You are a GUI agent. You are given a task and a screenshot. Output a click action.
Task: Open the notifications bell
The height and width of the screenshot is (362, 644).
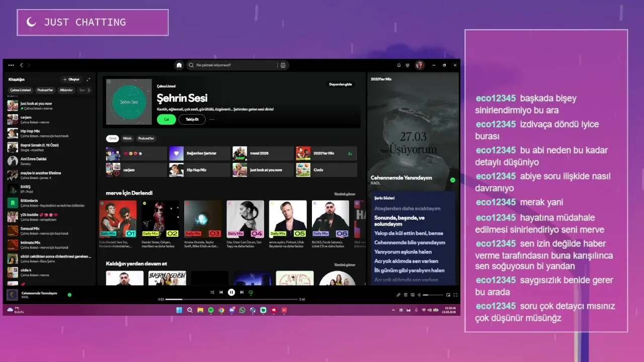coord(399,65)
